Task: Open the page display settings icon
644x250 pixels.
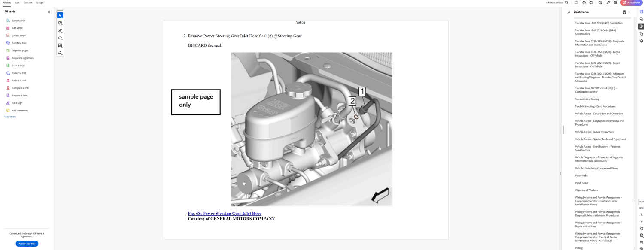Action: [x=641, y=235]
